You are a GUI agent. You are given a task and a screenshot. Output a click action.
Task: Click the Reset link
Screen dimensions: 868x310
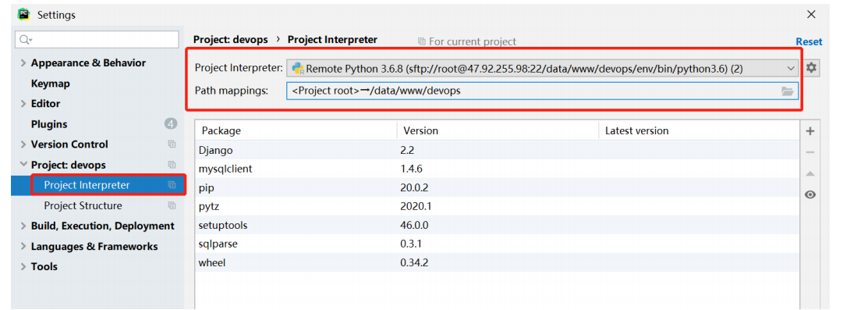click(809, 41)
